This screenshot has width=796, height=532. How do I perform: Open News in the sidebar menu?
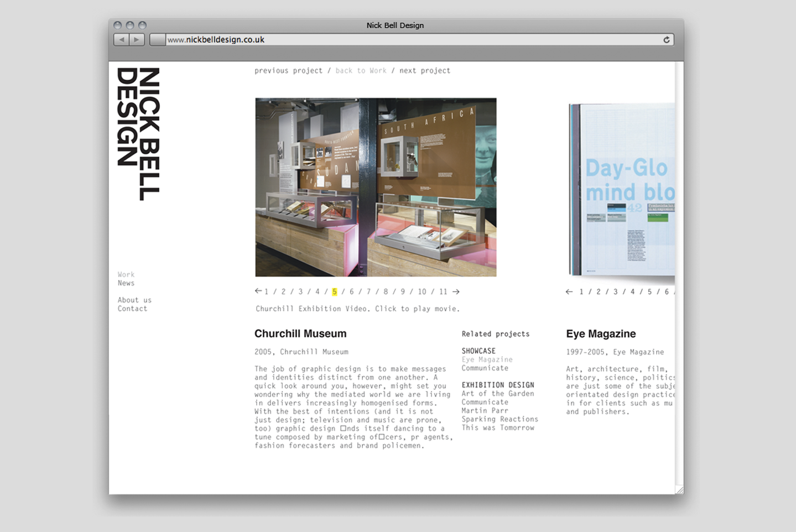coord(126,283)
